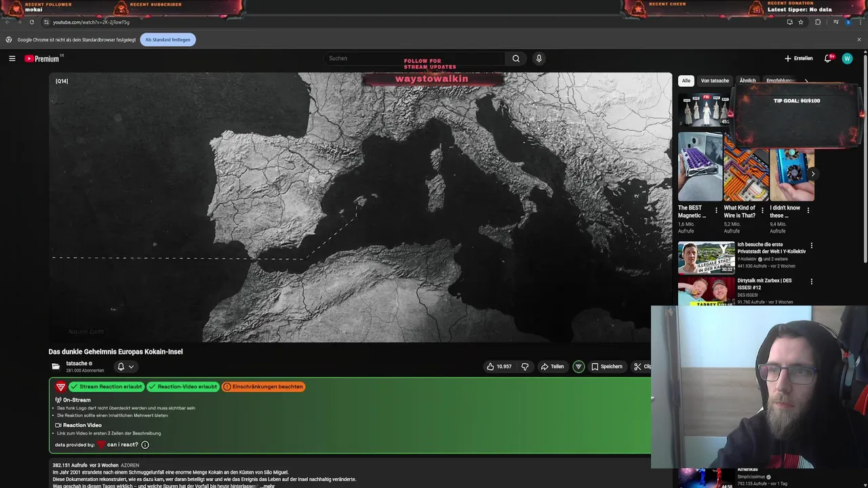The width and height of the screenshot is (868, 488).
Task: Click the red can-i-react logo in panel
Action: point(60,387)
